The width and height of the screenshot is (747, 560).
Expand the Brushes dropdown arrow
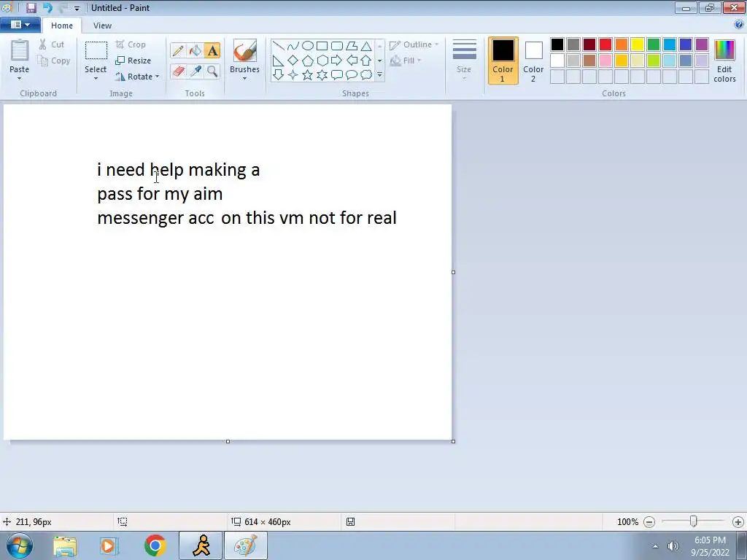245,79
